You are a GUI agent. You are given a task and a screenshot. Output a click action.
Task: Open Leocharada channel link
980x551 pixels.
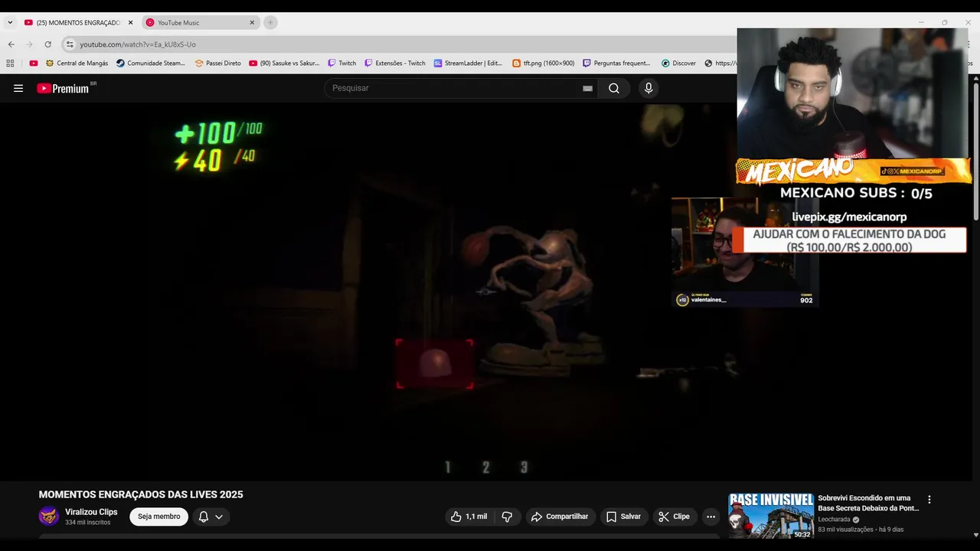[x=834, y=520]
